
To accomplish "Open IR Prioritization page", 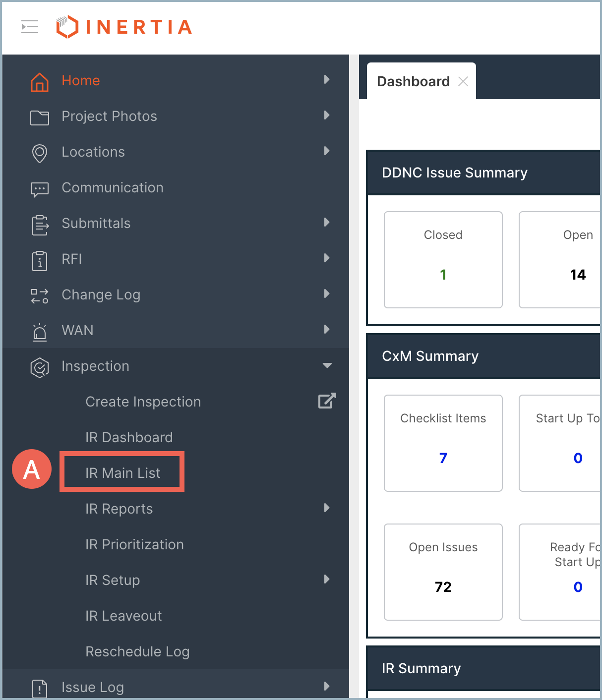I will click(134, 544).
